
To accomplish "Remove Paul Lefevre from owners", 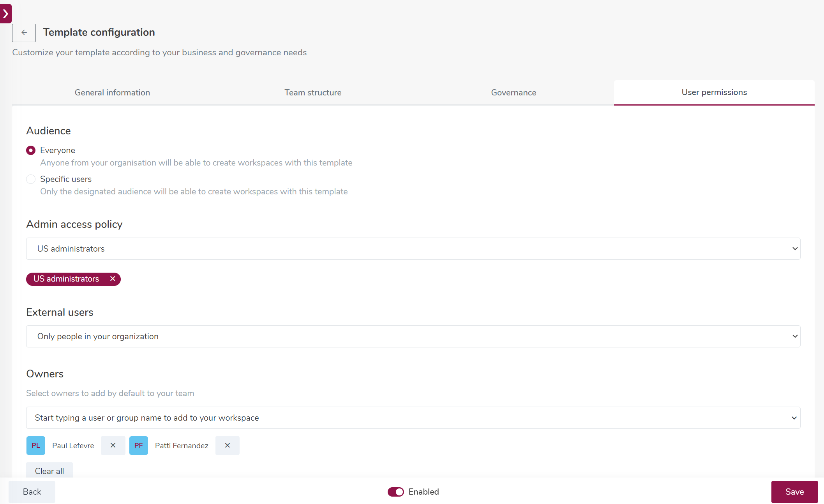I will 113,445.
